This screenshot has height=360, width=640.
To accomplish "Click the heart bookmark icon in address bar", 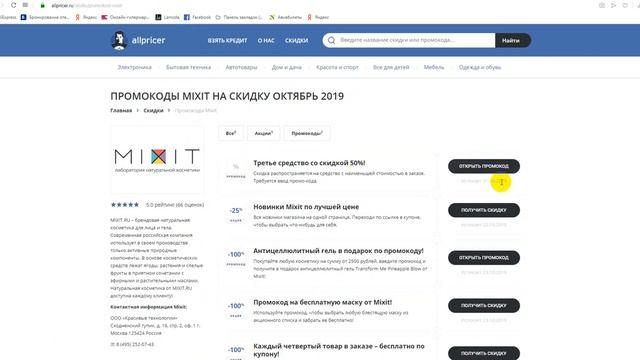I will click(x=625, y=5).
